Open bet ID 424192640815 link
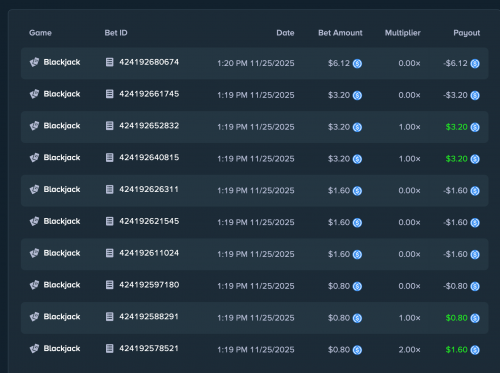Viewport: 500px width, 373px height. [149, 157]
